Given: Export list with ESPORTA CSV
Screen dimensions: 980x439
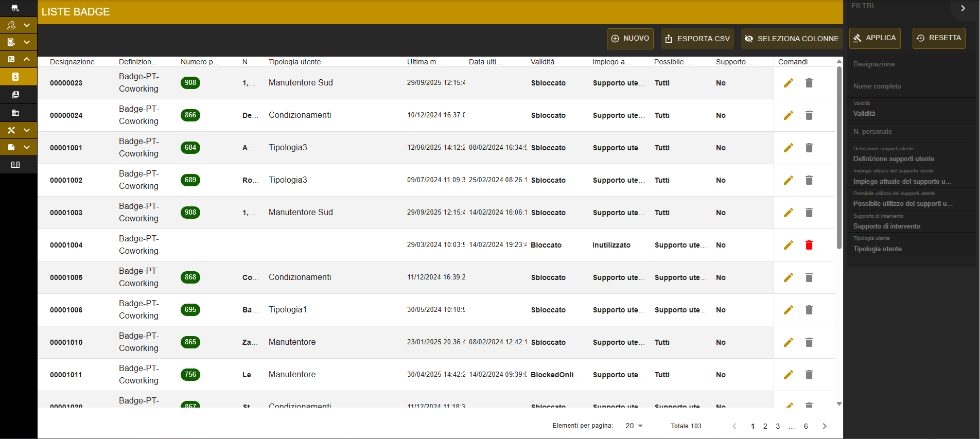Looking at the screenshot, I should coord(697,39).
